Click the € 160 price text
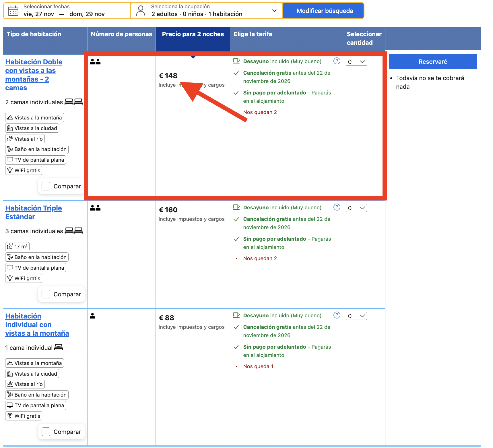This screenshot has width=493, height=448. click(168, 210)
